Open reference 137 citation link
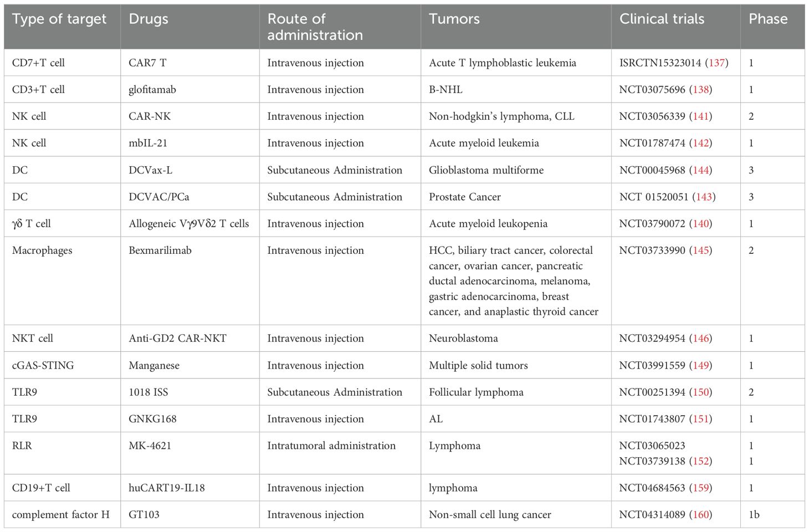 tap(716, 63)
